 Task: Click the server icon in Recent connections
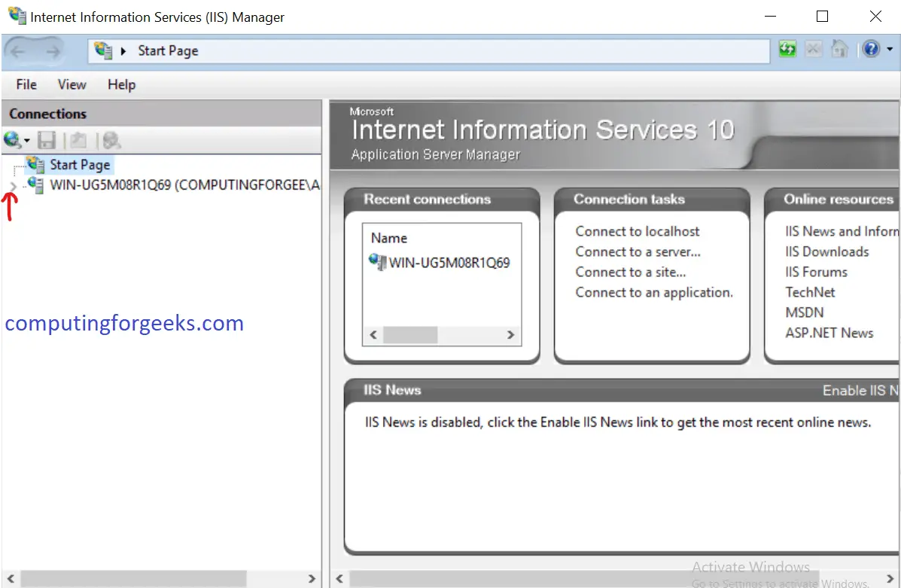(x=378, y=262)
